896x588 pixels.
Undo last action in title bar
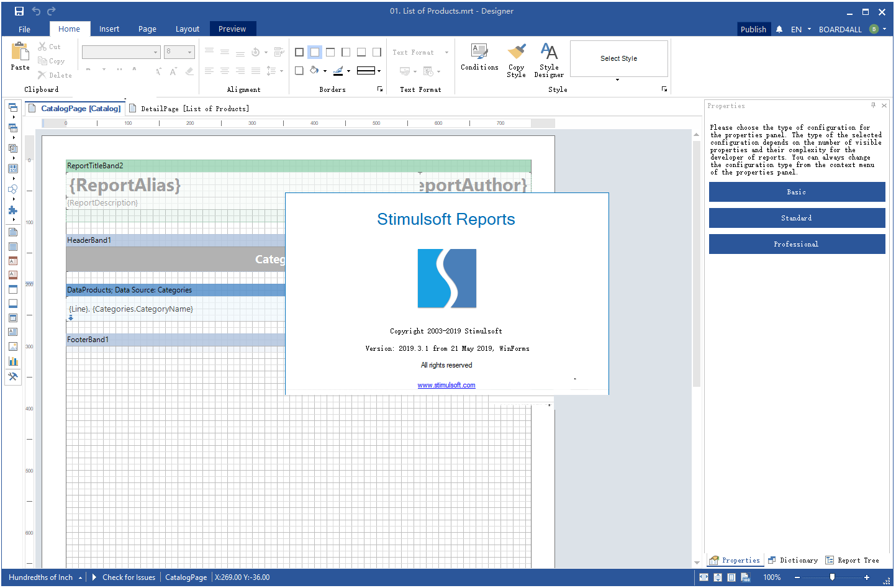36,11
